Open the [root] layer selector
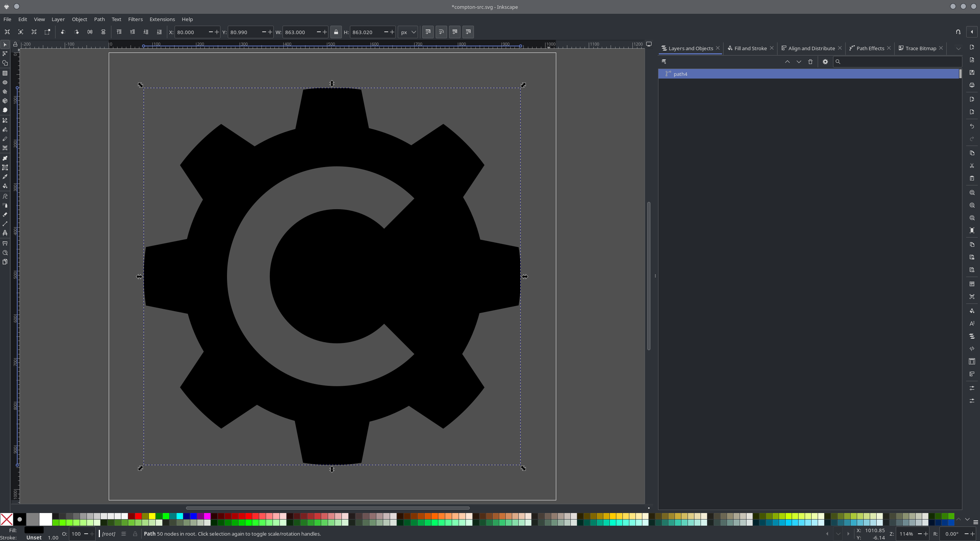Viewport: 980px width, 541px height. 109,534
